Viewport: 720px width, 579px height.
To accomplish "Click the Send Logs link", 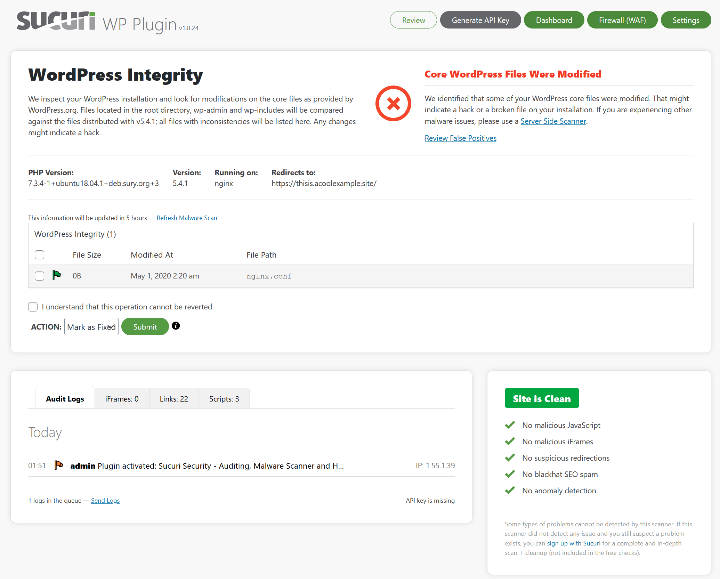I will click(x=105, y=500).
